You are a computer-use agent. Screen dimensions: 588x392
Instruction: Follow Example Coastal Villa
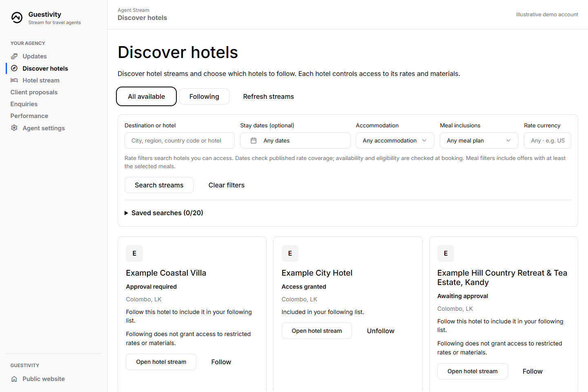[x=221, y=362]
